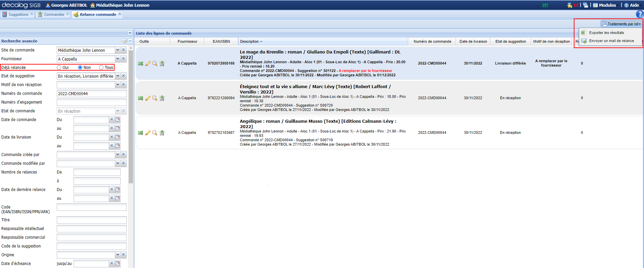644x268 pixels.
Task: Close the Suggestions tab
Action: (32, 14)
